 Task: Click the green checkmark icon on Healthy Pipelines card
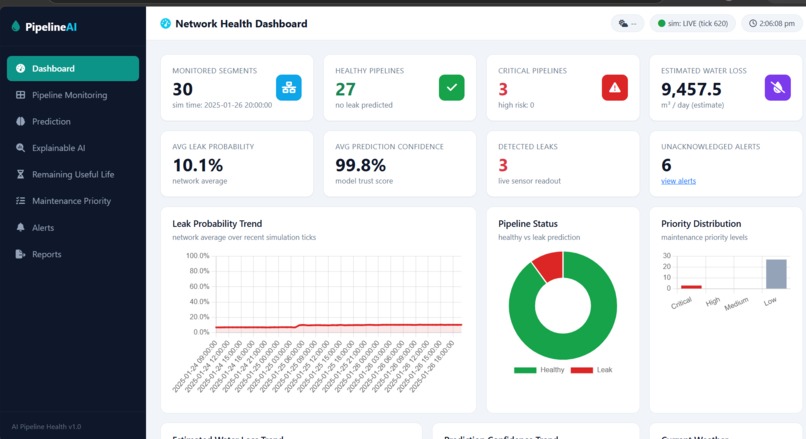(x=452, y=88)
